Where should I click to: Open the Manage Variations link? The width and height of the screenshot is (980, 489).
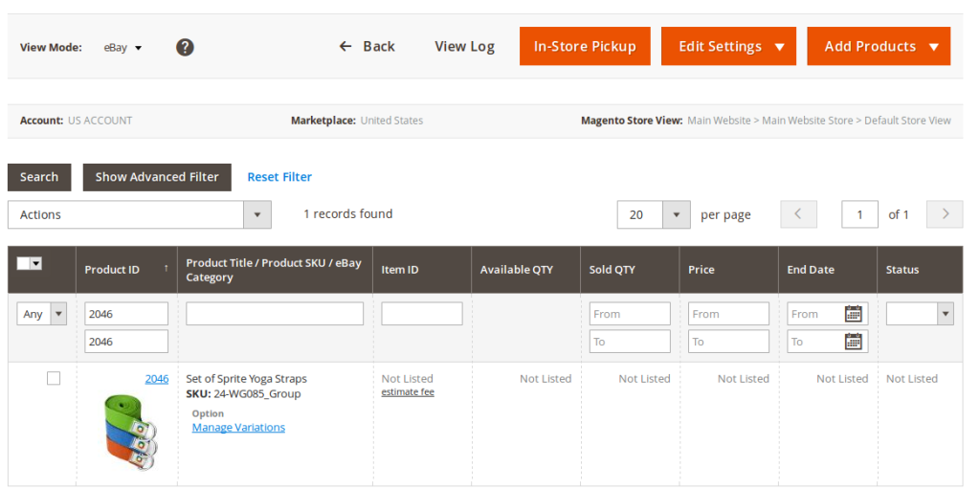pos(238,428)
